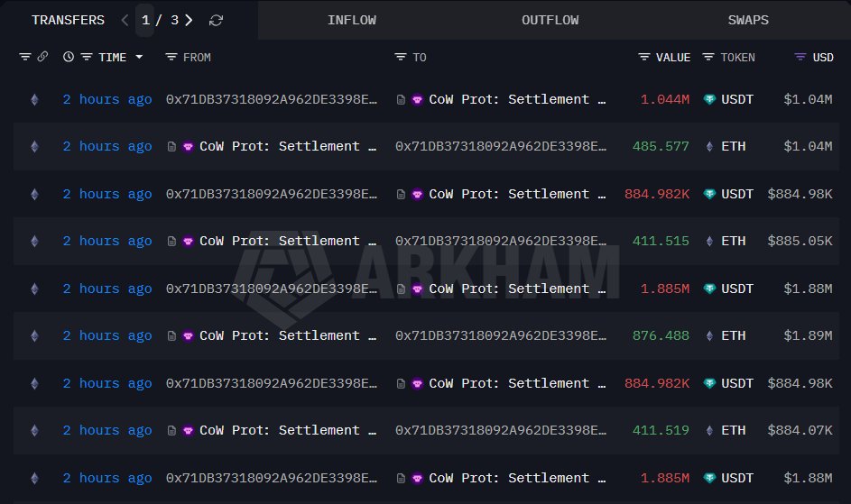The height and width of the screenshot is (504, 851).
Task: Click CoW logo in 411.515 ETH row
Action: (188, 241)
